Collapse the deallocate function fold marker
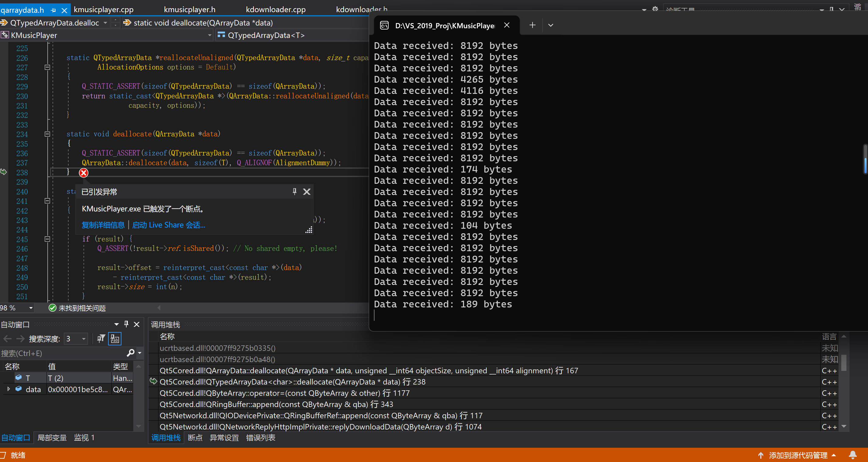868x462 pixels. (x=47, y=134)
